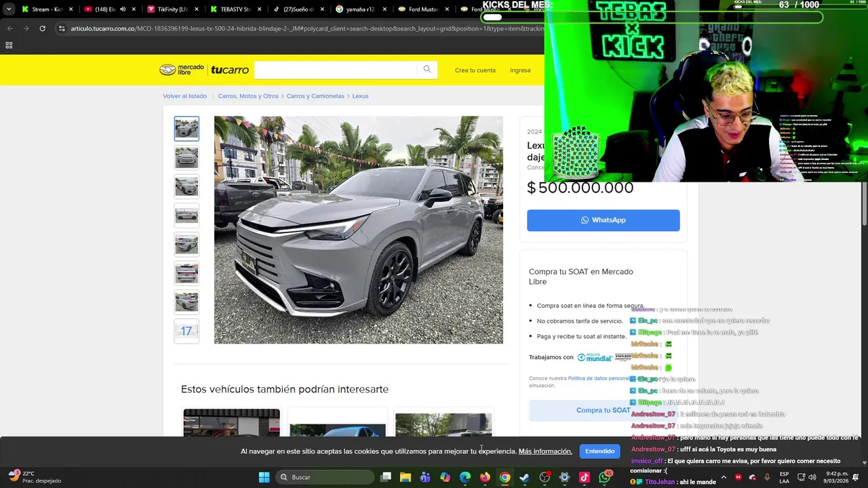Open File Explorer from the taskbar
Screen dimensions: 868x488
point(406,477)
